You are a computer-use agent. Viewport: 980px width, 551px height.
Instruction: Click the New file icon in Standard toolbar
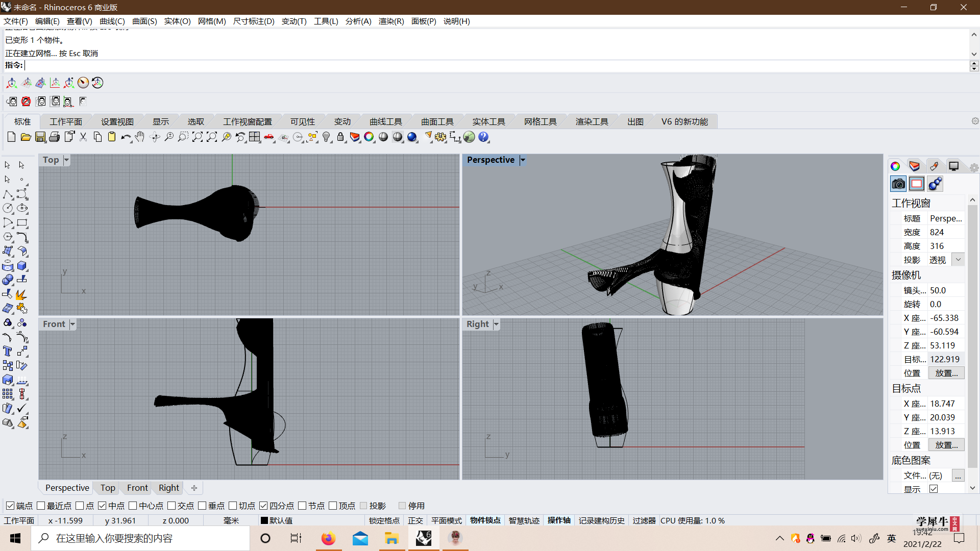click(x=11, y=137)
